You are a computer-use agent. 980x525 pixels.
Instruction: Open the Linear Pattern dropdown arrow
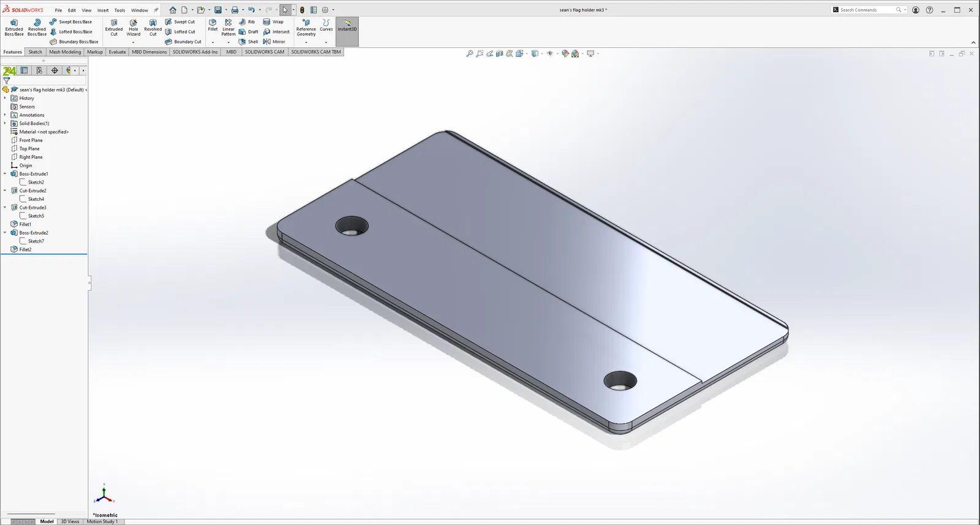point(228,42)
